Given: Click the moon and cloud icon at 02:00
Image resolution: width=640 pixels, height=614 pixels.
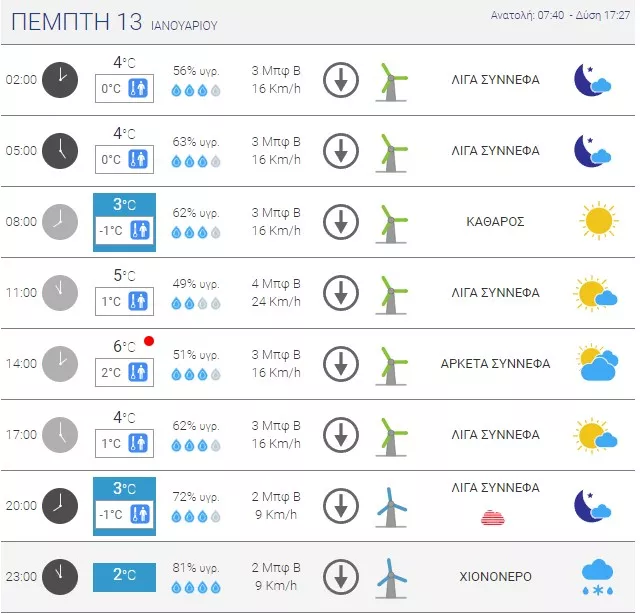Looking at the screenshot, I should [592, 80].
